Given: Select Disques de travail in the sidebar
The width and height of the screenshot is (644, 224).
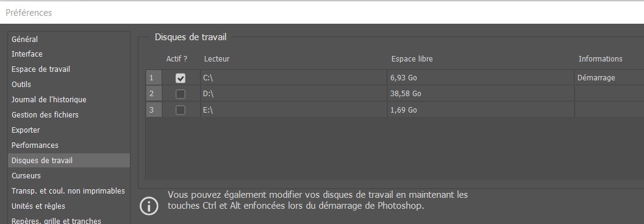Looking at the screenshot, I should point(68,161).
